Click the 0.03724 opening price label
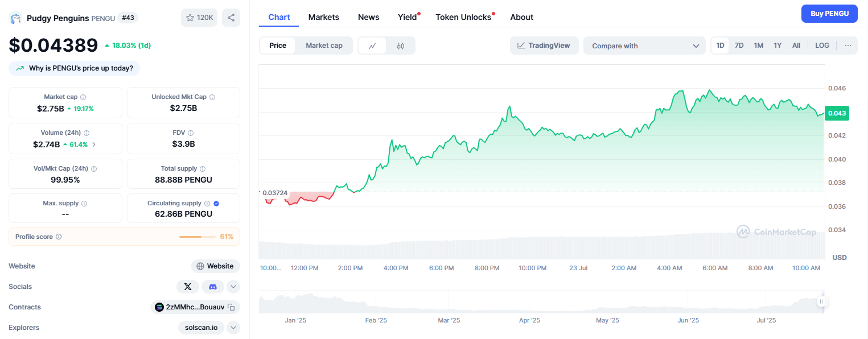 pyautogui.click(x=274, y=193)
